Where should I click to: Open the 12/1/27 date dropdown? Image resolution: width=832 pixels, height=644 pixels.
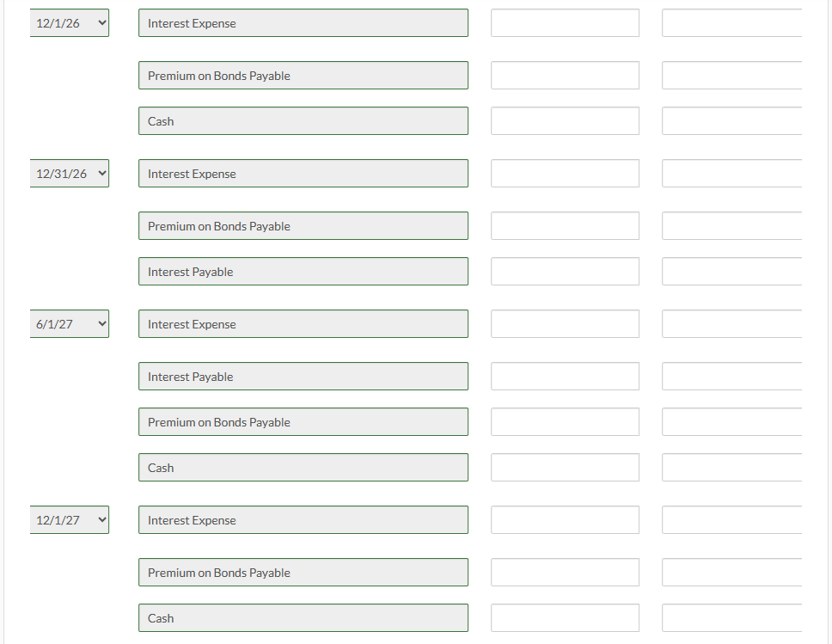(x=69, y=519)
